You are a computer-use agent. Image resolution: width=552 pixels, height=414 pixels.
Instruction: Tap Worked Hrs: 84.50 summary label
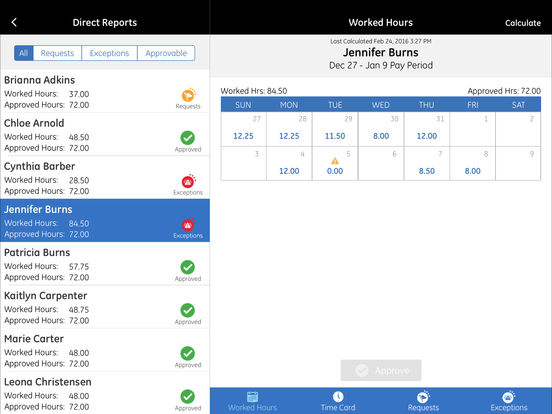coord(254,91)
